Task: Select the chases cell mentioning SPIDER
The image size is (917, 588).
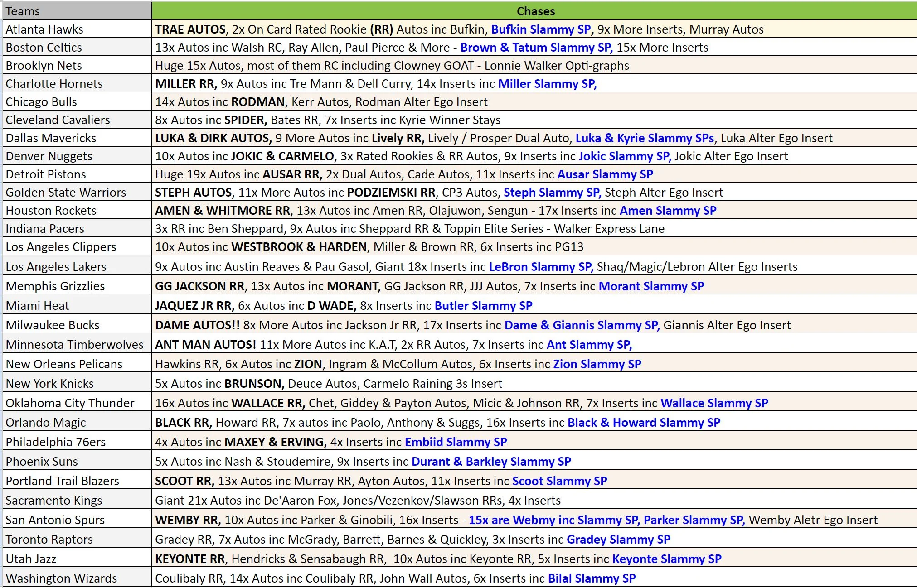Action: click(x=534, y=120)
